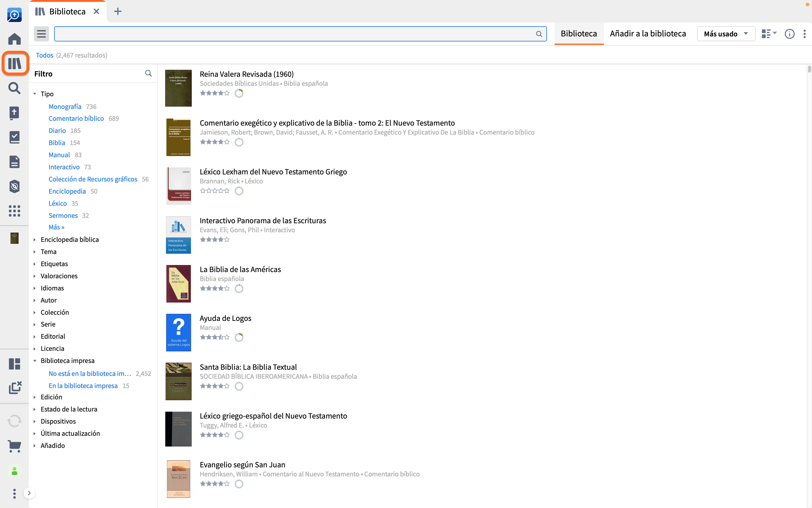812x508 pixels.
Task: Open the resource information panel icon
Action: point(789,34)
